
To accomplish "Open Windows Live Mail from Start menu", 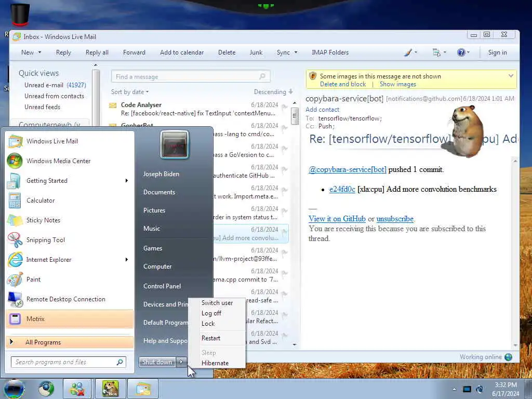I will pyautogui.click(x=70, y=141).
